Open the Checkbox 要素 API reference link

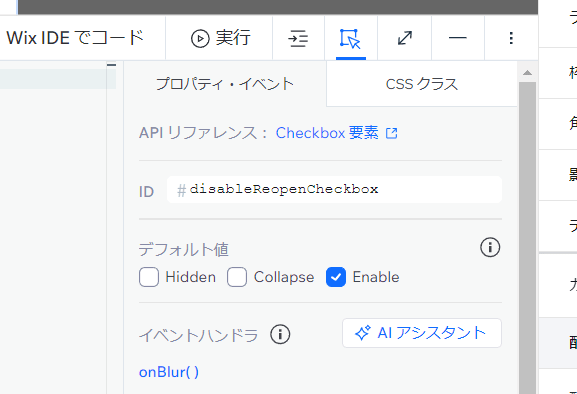pos(327,133)
